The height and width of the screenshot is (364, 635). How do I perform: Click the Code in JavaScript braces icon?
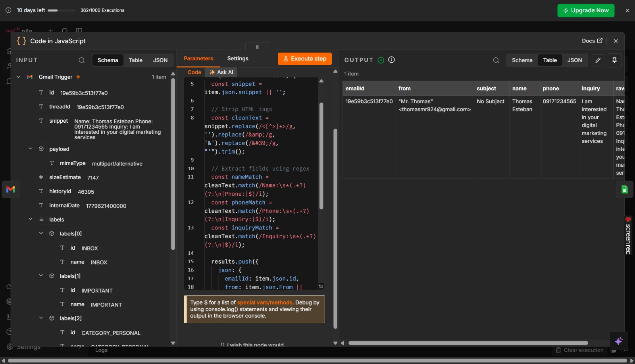[21, 41]
